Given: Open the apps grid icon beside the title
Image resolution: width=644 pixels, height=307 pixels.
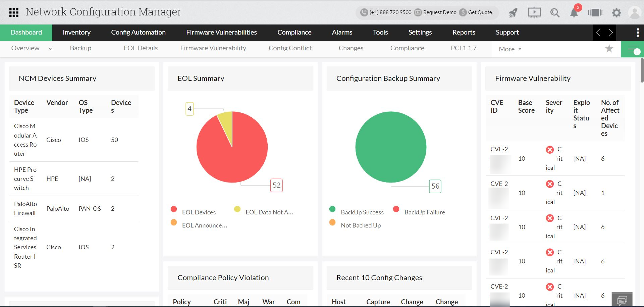Looking at the screenshot, I should click(x=13, y=12).
